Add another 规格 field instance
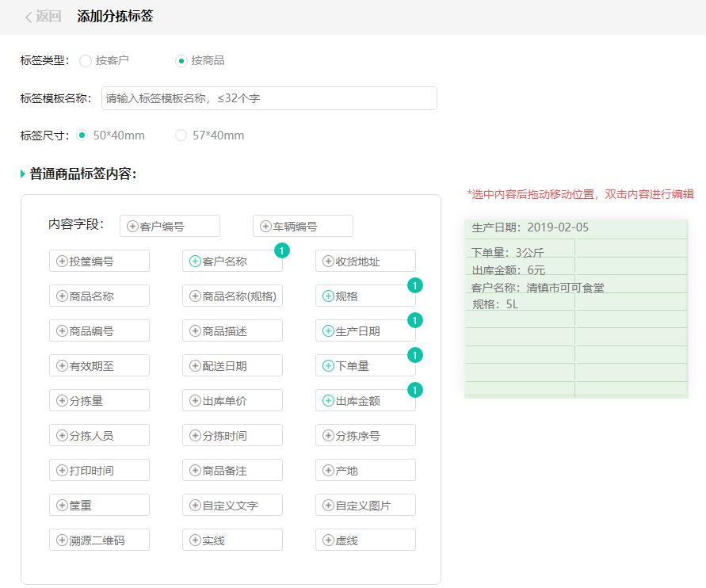706x588 pixels. pos(364,296)
